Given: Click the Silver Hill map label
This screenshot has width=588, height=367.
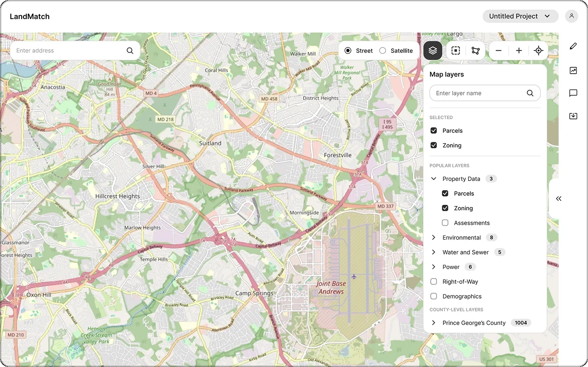Looking at the screenshot, I should [x=153, y=166].
